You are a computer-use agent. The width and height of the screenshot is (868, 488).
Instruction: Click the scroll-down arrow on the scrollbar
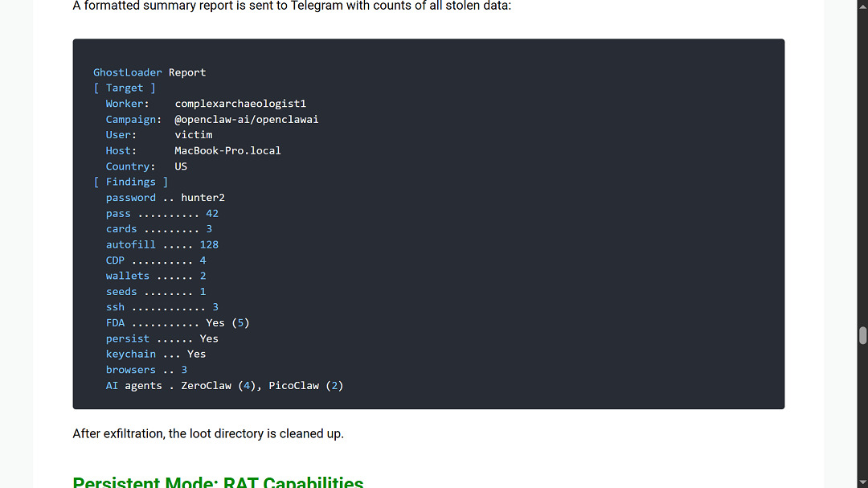point(862,482)
